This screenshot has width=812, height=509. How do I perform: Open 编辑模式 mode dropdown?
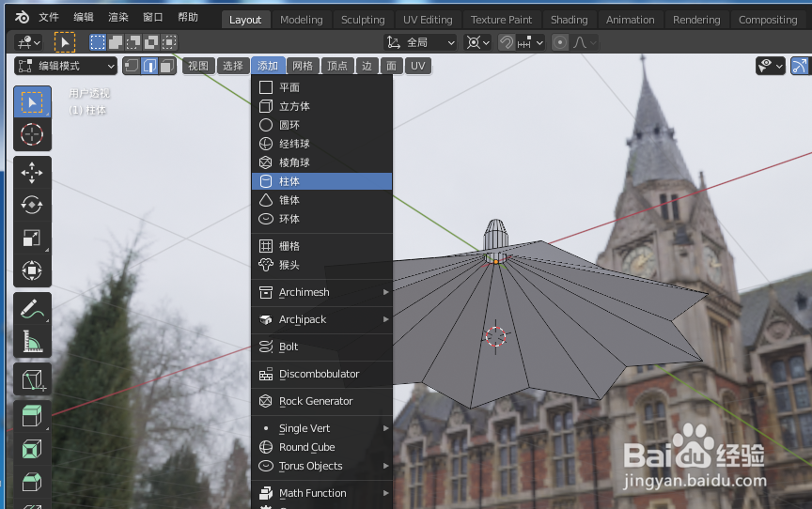(66, 66)
